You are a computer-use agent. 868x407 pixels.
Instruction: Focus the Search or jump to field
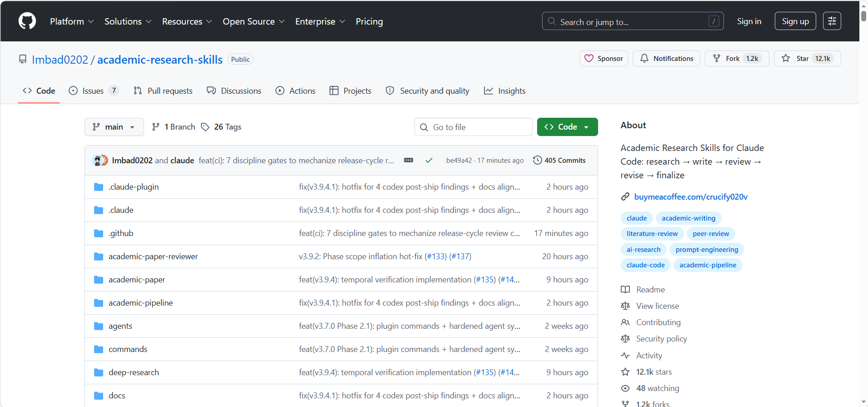(633, 21)
